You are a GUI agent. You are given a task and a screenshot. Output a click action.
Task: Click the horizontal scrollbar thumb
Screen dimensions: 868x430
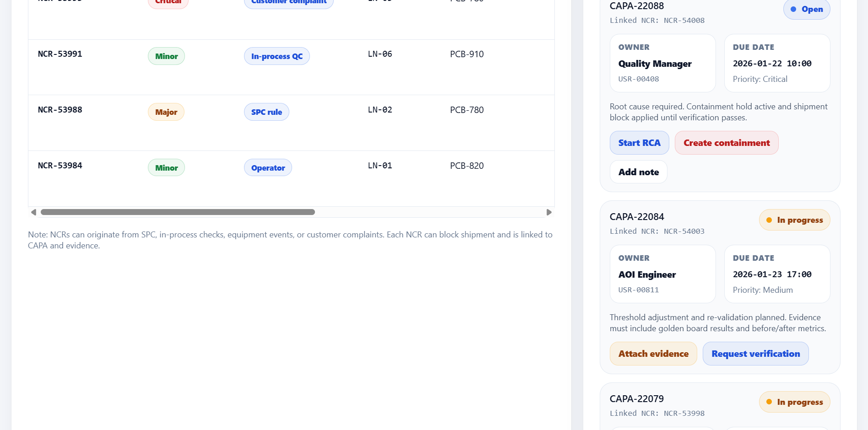tap(178, 212)
